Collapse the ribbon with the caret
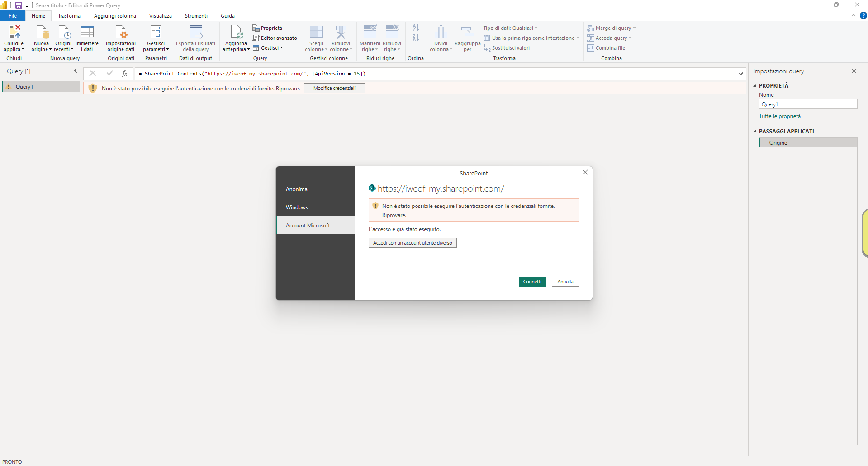 tap(853, 15)
